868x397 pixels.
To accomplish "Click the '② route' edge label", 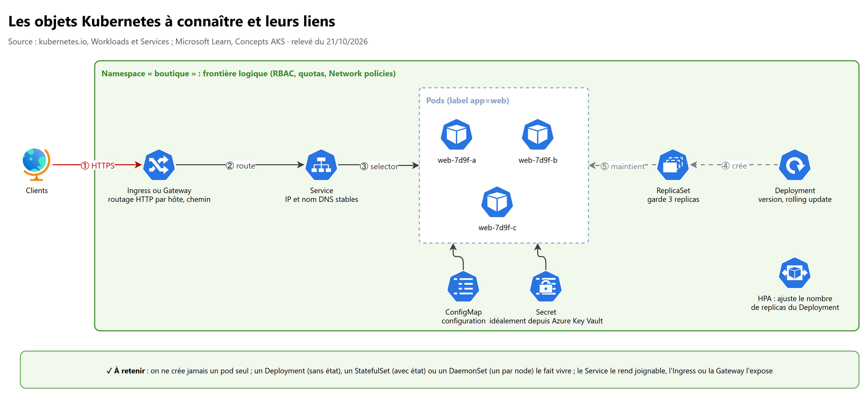I will click(240, 166).
